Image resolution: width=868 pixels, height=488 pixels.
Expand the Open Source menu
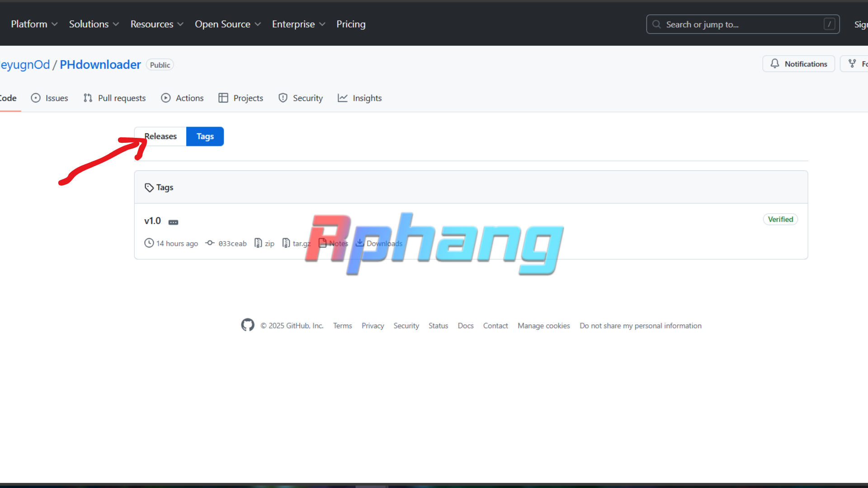228,24
